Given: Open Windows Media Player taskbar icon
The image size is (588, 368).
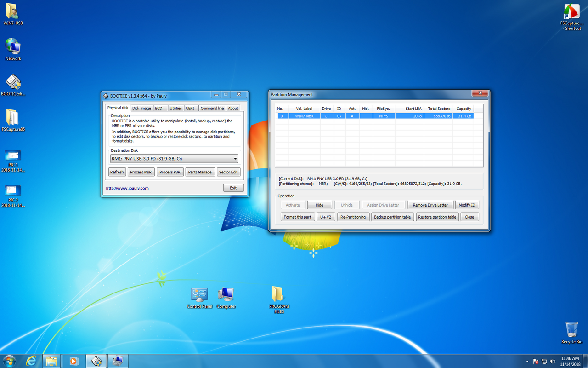Looking at the screenshot, I should coord(73,361).
